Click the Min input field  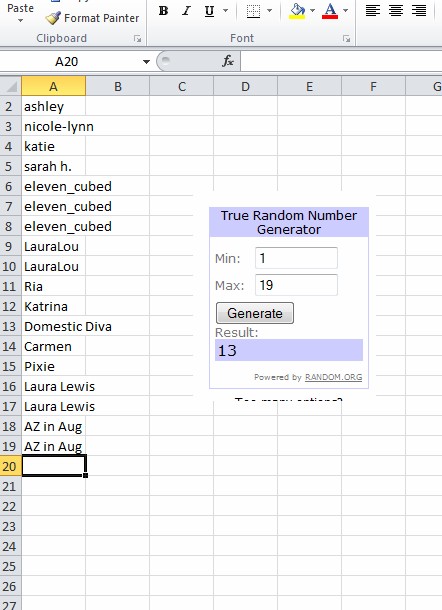pyautogui.click(x=296, y=258)
